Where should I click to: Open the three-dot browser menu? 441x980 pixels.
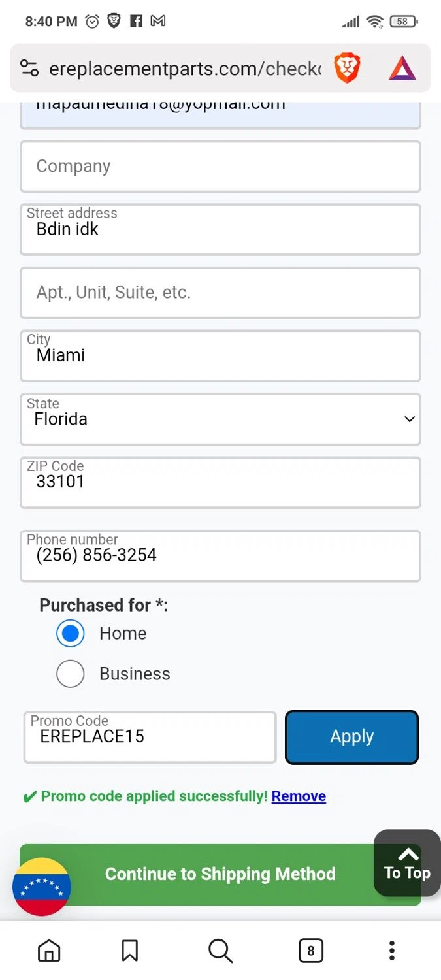[x=391, y=951]
